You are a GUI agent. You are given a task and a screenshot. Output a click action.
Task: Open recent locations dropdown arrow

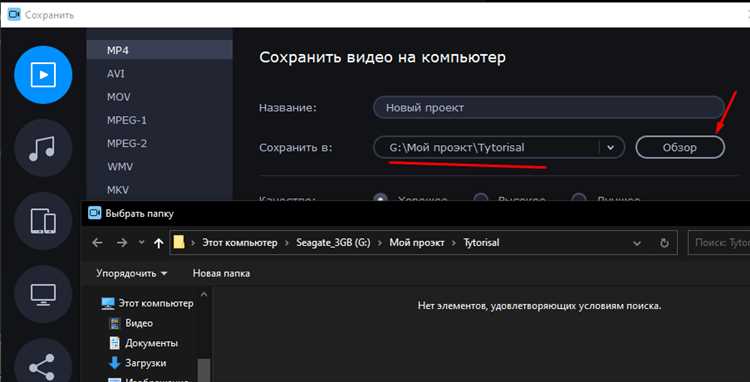click(x=141, y=243)
